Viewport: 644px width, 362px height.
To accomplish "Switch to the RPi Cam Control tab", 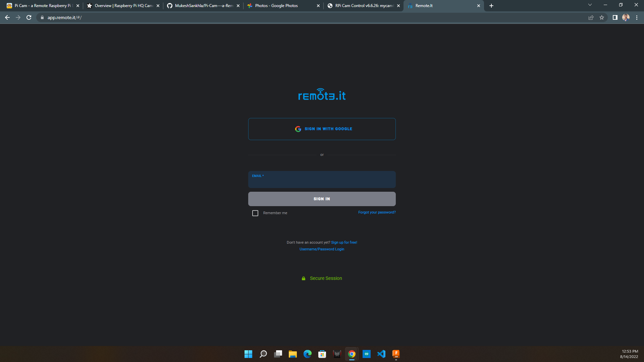I will point(364,6).
